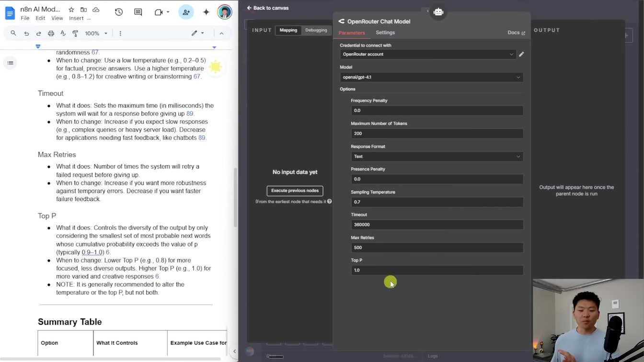Open citation 67 after brainstorming
Image resolution: width=644 pixels, height=362 pixels.
tap(196, 77)
